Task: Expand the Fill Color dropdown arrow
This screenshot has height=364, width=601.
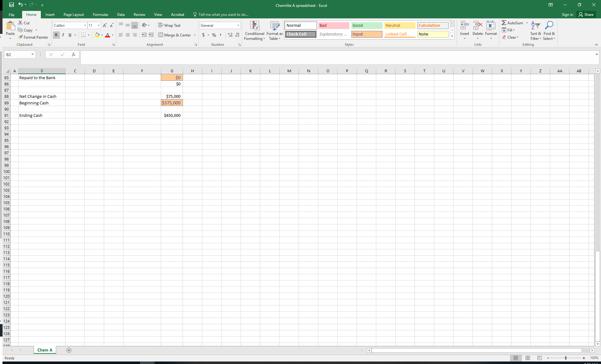Action: (x=102, y=35)
